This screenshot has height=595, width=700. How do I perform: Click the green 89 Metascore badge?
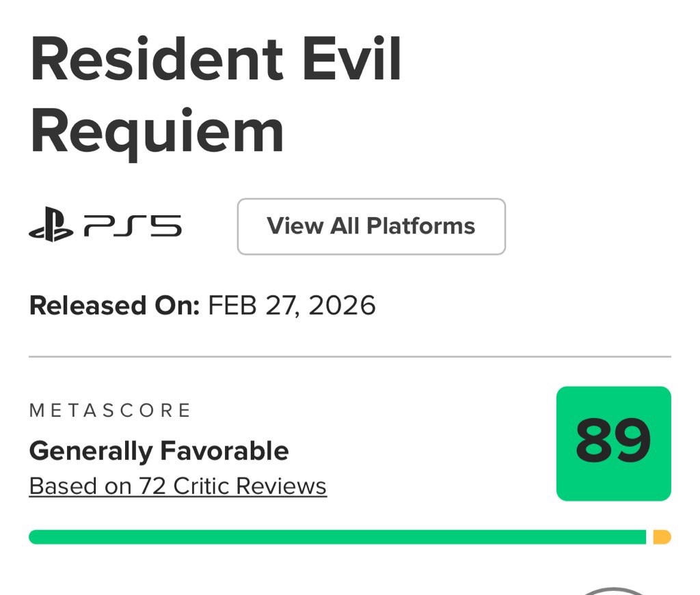(x=613, y=443)
